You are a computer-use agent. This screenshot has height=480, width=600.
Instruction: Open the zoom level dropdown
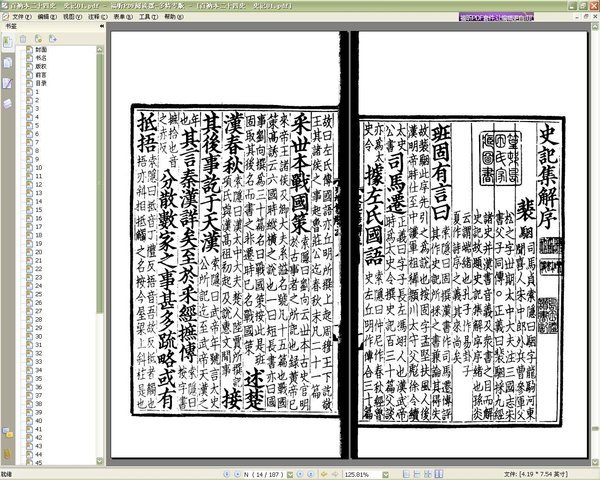coord(385,475)
